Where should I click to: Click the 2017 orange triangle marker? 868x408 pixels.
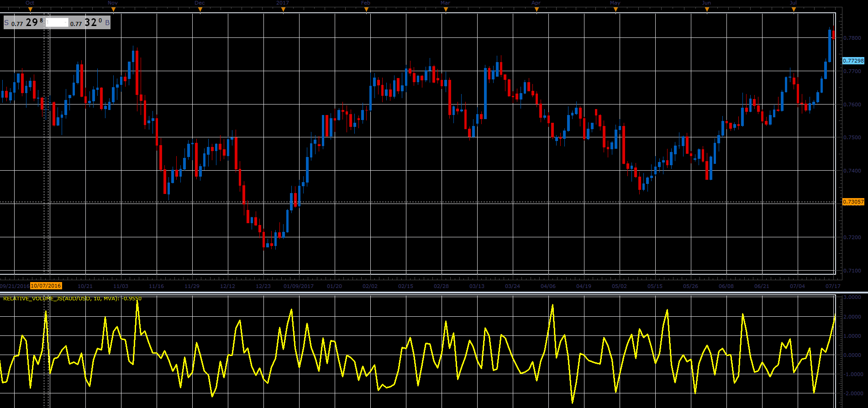(283, 10)
